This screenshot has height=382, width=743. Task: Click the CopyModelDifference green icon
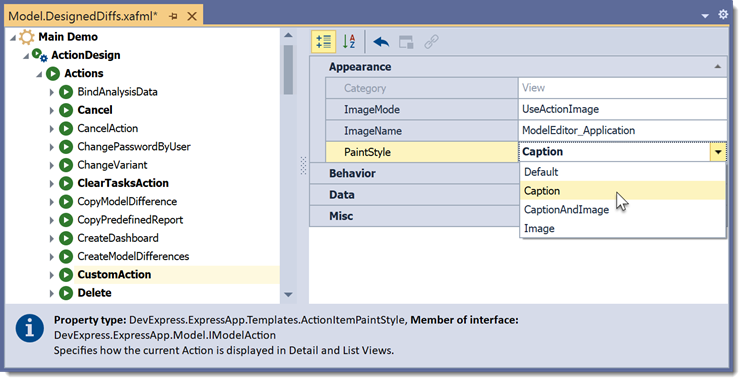tap(66, 201)
